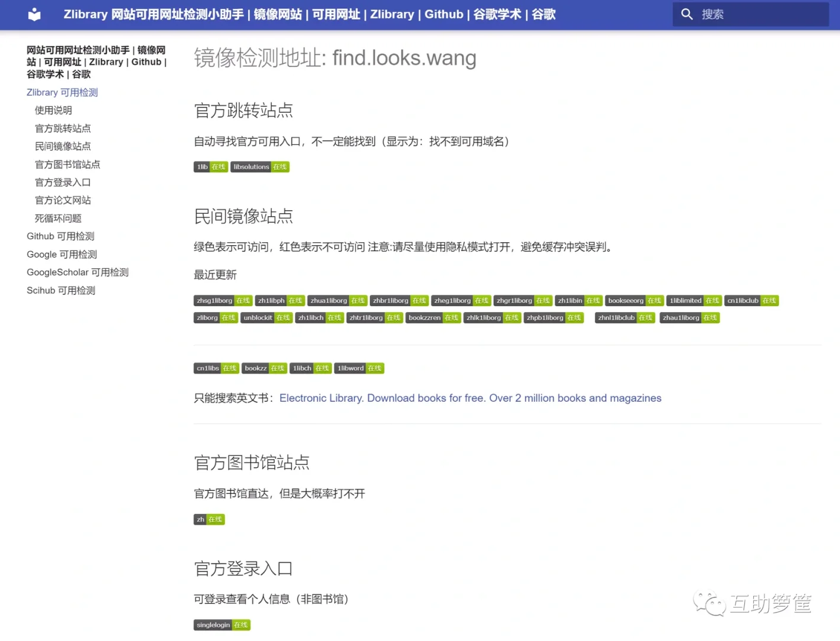Open the zhpb1liborg mirror badge
840x641 pixels.
[x=554, y=318]
